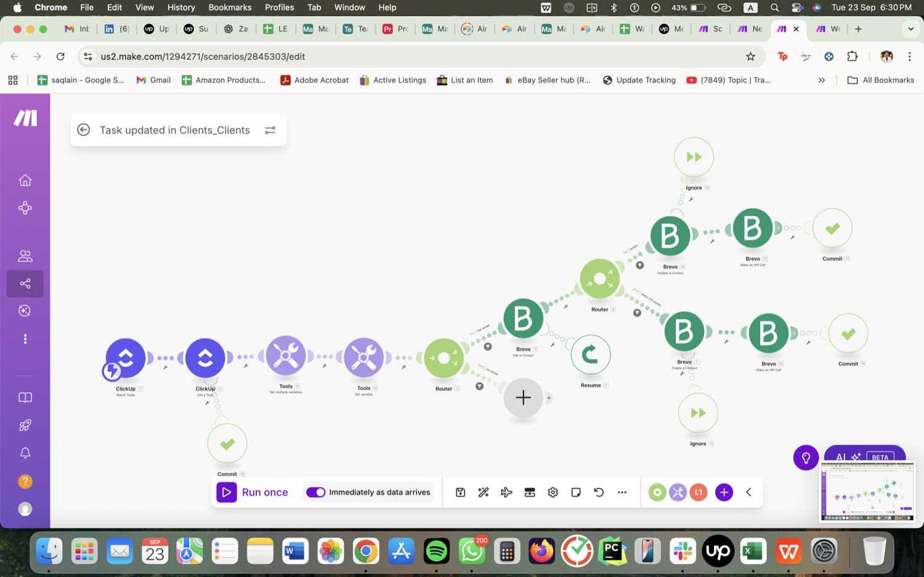Open scenario inputs and outputs icon

pos(530,492)
